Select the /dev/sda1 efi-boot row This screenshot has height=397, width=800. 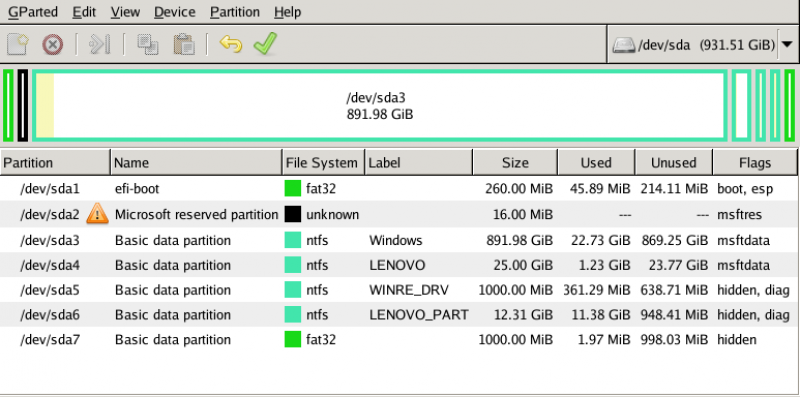[398, 189]
